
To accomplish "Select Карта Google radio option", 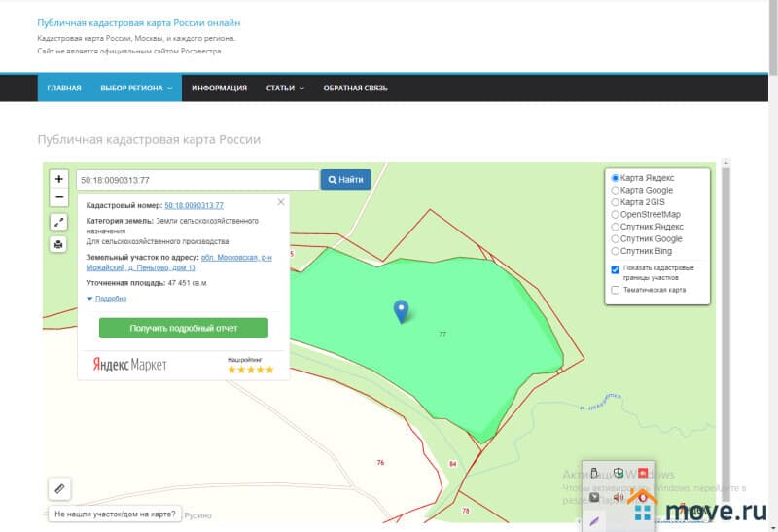I will point(615,191).
